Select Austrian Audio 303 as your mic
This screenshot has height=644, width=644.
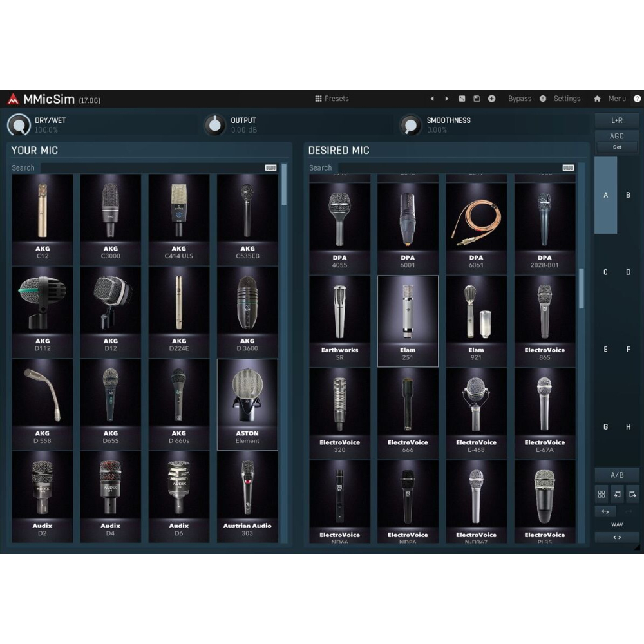(x=247, y=497)
